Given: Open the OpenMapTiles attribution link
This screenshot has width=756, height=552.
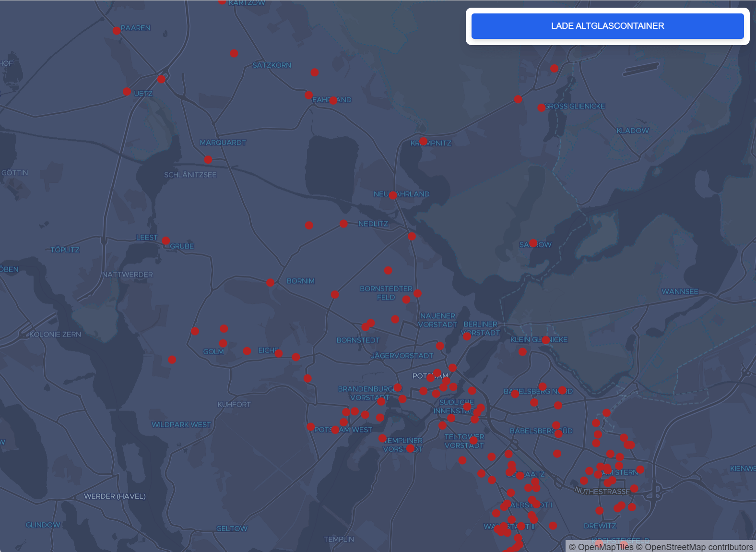Looking at the screenshot, I should (x=605, y=547).
